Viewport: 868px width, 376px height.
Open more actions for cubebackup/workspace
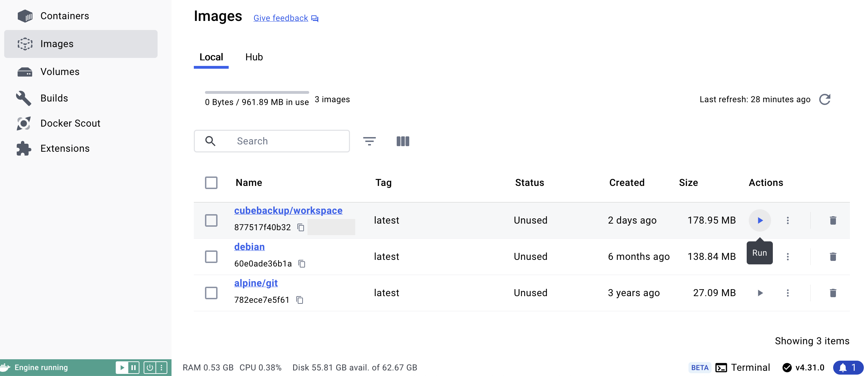[x=788, y=220]
